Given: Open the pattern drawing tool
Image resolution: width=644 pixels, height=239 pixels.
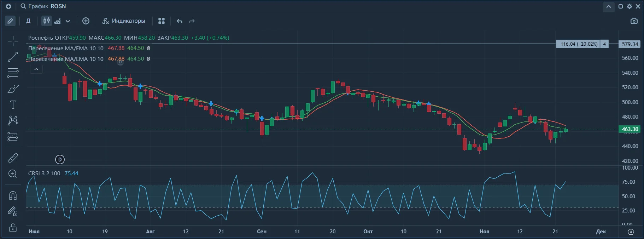Looking at the screenshot, I should click(13, 121).
